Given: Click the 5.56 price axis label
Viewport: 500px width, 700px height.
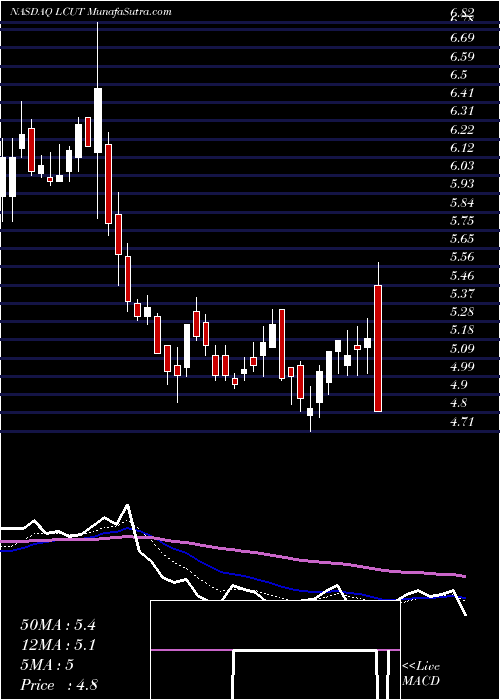Looking at the screenshot, I should [462, 257].
